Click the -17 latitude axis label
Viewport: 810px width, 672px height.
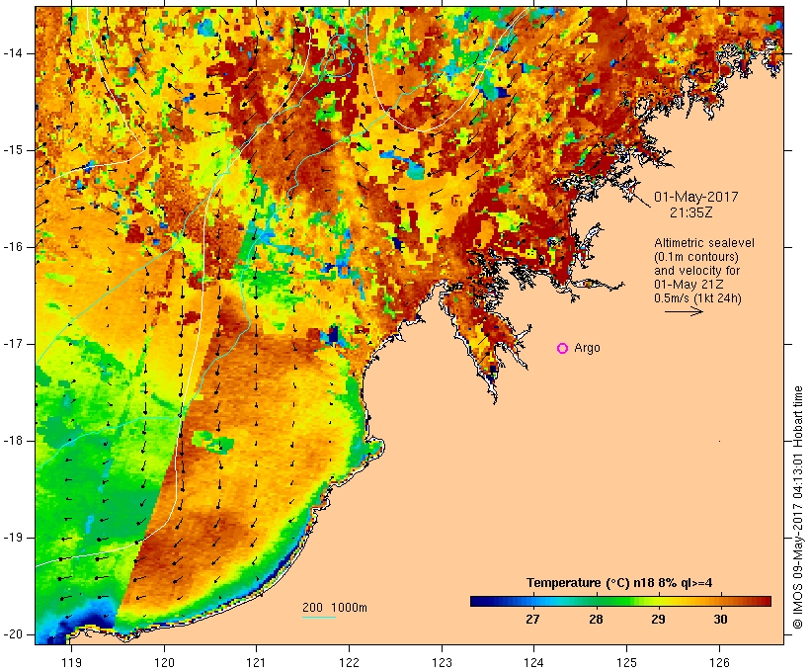click(x=12, y=344)
